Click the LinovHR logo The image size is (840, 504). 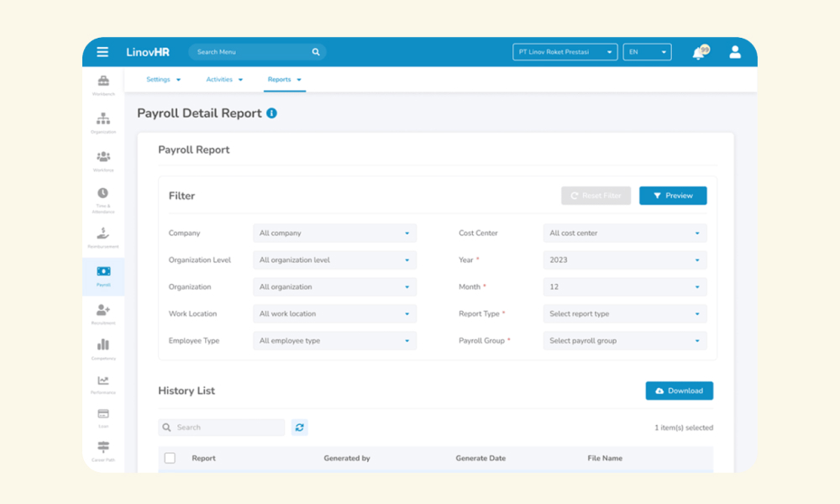pos(148,52)
